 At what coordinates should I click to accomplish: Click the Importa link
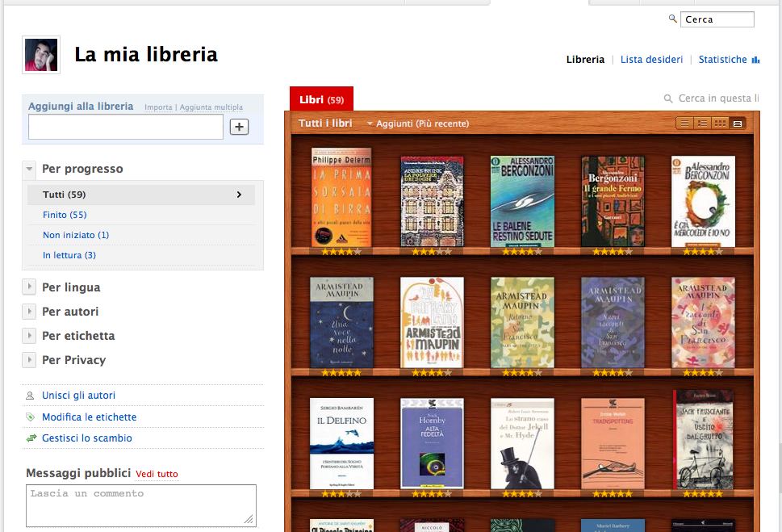(158, 107)
